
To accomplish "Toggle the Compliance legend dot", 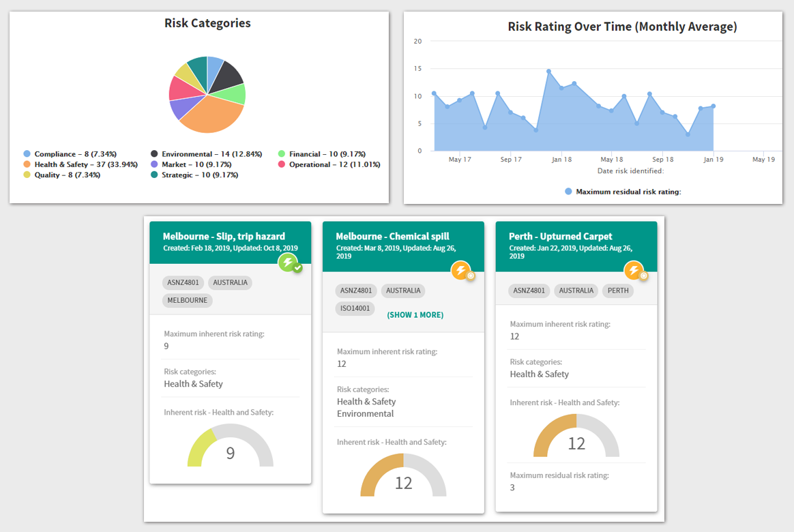I will pos(27,154).
